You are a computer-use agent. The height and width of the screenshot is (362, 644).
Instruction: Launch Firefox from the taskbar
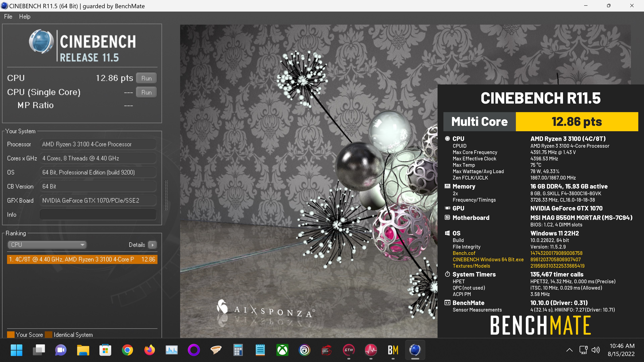coord(149,350)
